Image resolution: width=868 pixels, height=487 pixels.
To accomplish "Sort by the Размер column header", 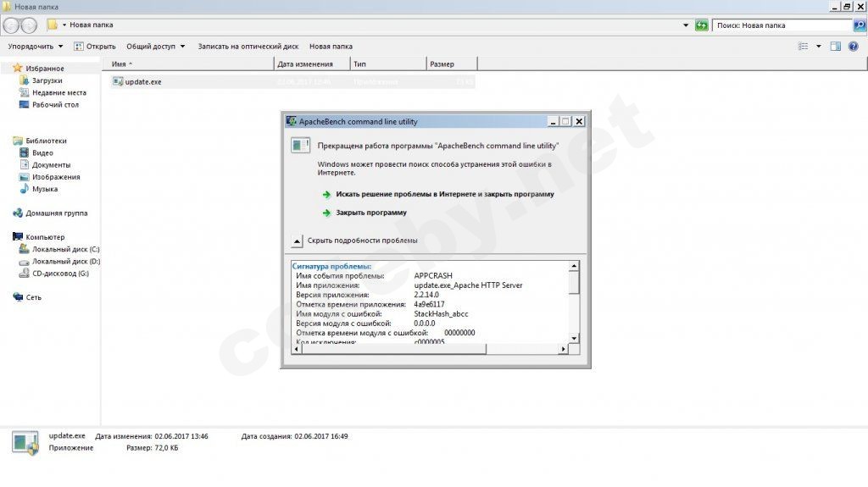I will point(452,64).
